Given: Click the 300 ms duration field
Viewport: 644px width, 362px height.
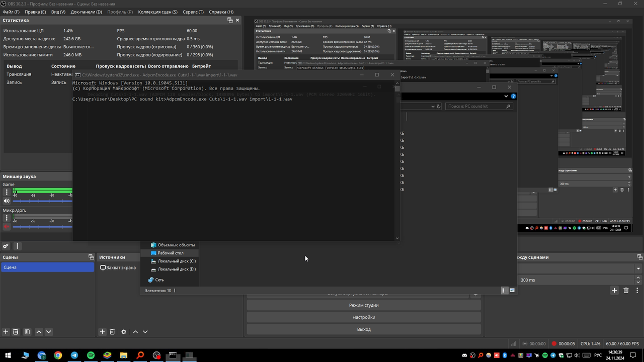Looking at the screenshot, I should point(576,280).
